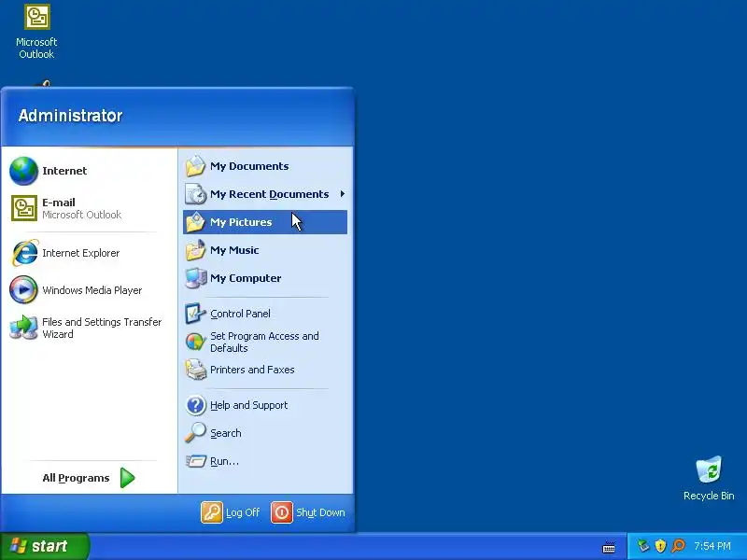
Task: Expand All Programs with the green arrow
Action: tap(127, 478)
